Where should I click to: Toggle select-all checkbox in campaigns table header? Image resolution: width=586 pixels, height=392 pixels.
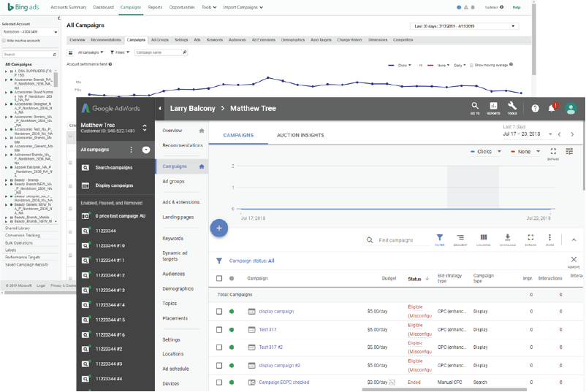219,279
